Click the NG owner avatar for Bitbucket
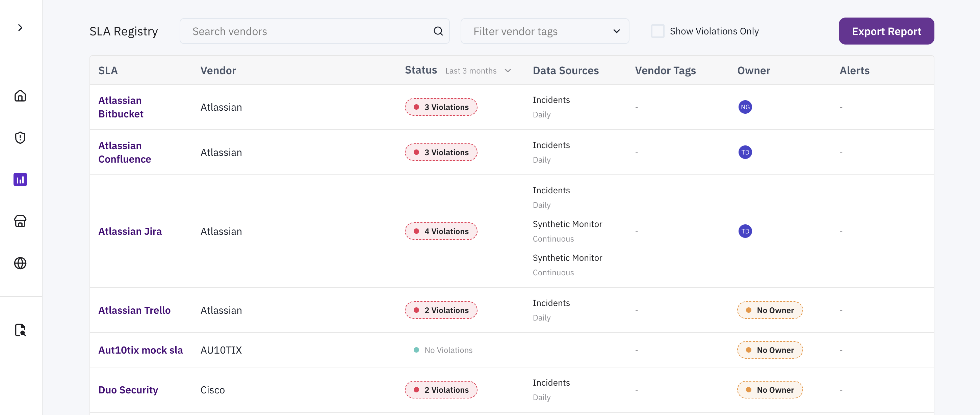Viewport: 980px width, 415px height. click(x=745, y=107)
